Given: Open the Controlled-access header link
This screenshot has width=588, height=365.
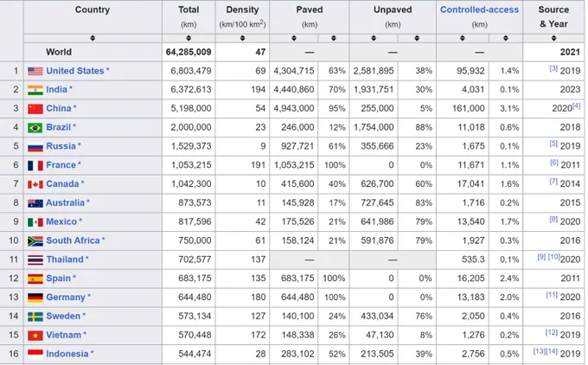Looking at the screenshot, I should [x=479, y=10].
